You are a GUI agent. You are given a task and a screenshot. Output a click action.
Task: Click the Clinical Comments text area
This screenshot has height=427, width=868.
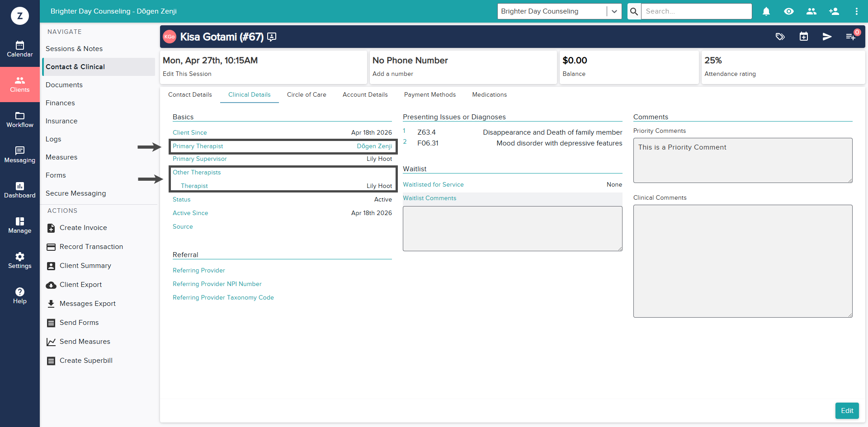point(743,261)
